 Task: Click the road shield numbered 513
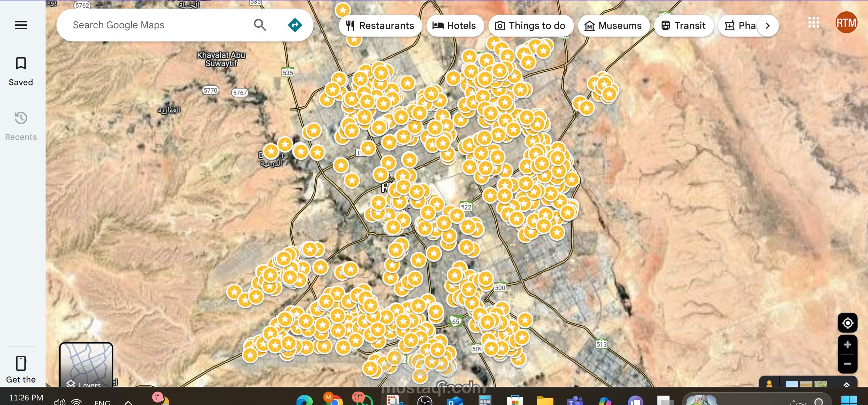[x=601, y=344]
